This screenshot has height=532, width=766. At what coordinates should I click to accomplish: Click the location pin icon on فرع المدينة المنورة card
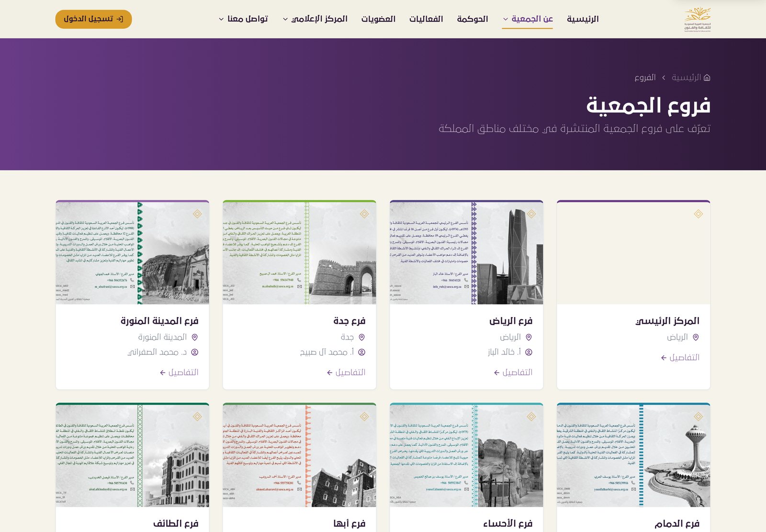click(194, 337)
